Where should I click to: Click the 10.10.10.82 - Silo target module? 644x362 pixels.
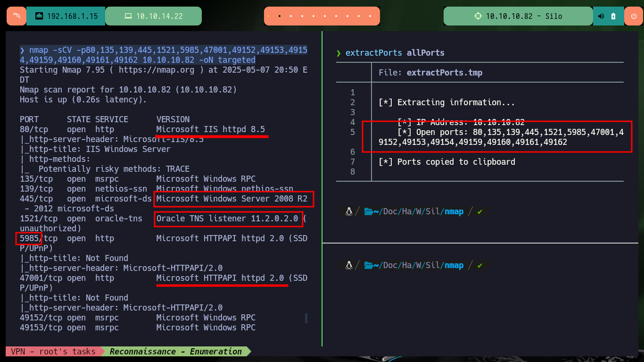(518, 16)
